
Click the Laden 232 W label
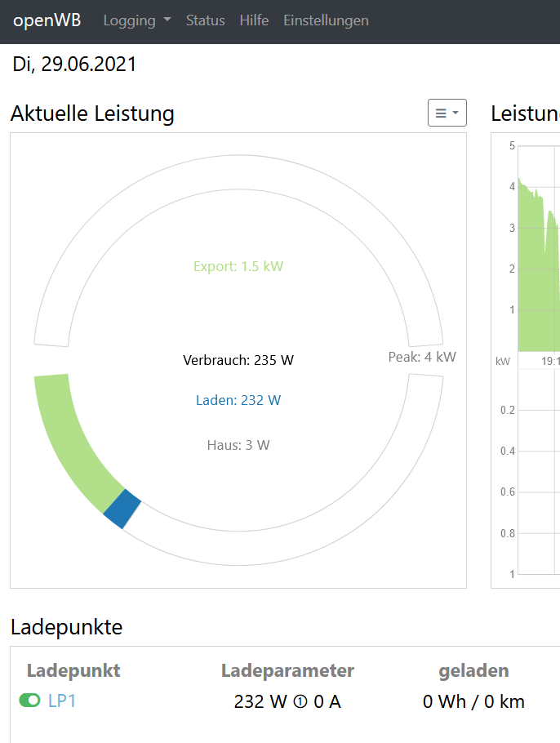[x=238, y=400]
